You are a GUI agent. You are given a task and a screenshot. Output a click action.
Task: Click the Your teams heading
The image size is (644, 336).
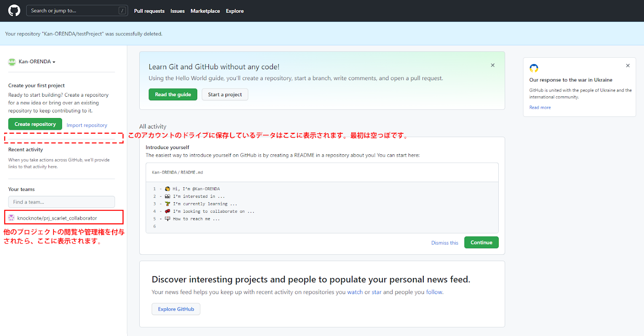[x=21, y=189]
